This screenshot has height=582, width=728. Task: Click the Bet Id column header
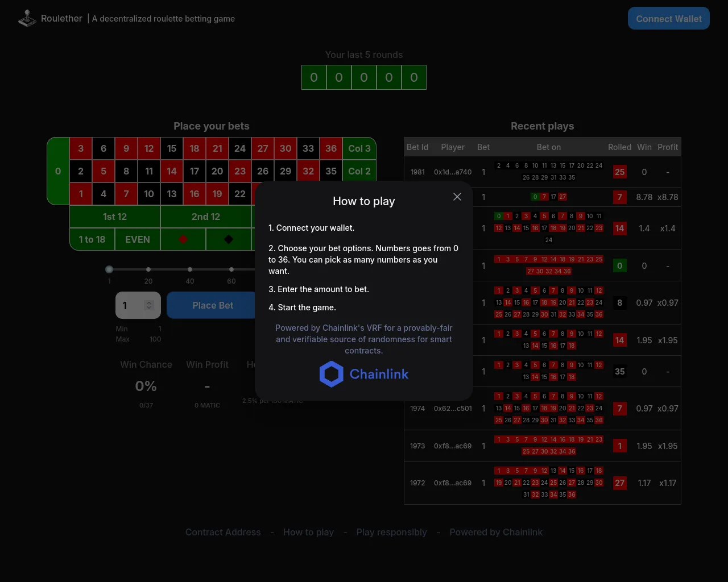(417, 147)
